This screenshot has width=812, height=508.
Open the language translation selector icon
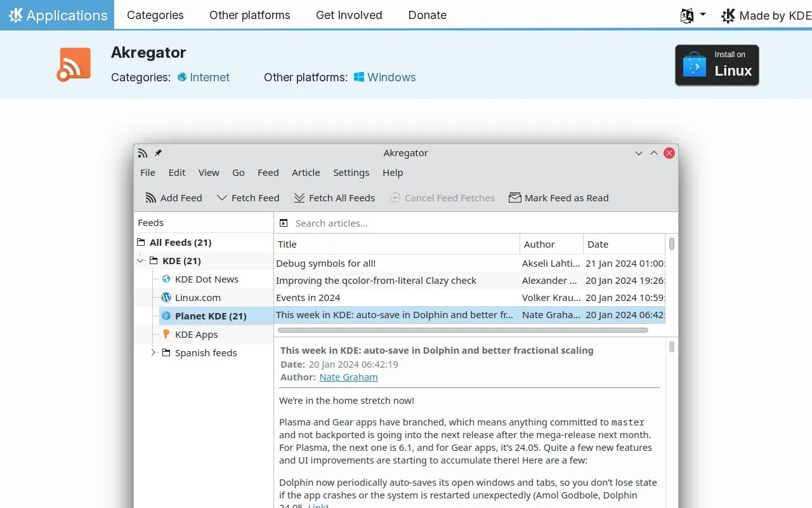[686, 16]
